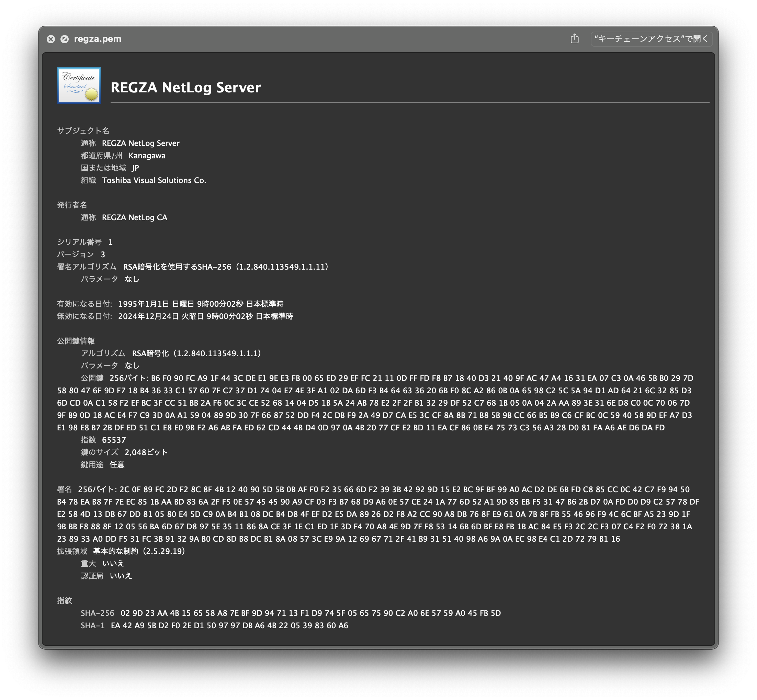Click the SHA-256 fingerprint value
Image resolution: width=757 pixels, height=700 pixels.
pyautogui.click(x=310, y=613)
